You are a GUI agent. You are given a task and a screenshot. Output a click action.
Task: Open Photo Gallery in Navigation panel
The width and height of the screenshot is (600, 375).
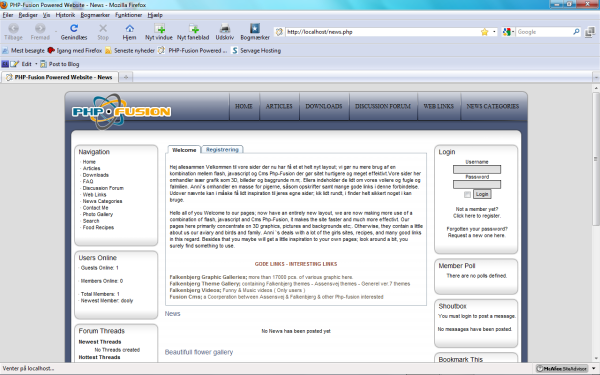tap(98, 214)
